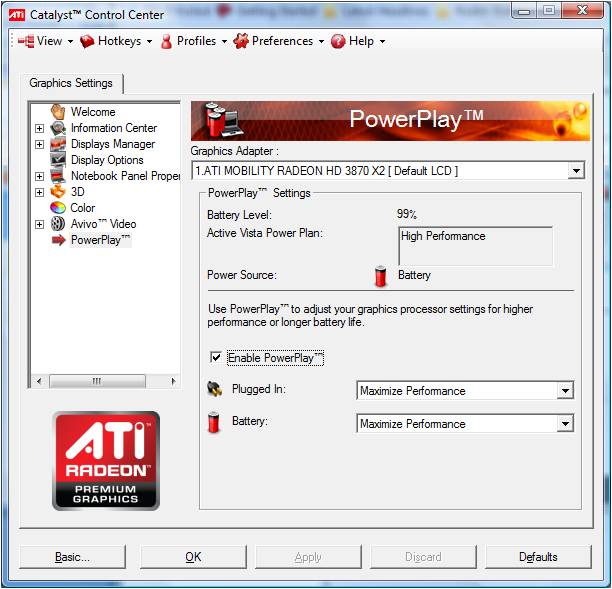Click the red arrow icon beside PowerPlay

(59, 240)
